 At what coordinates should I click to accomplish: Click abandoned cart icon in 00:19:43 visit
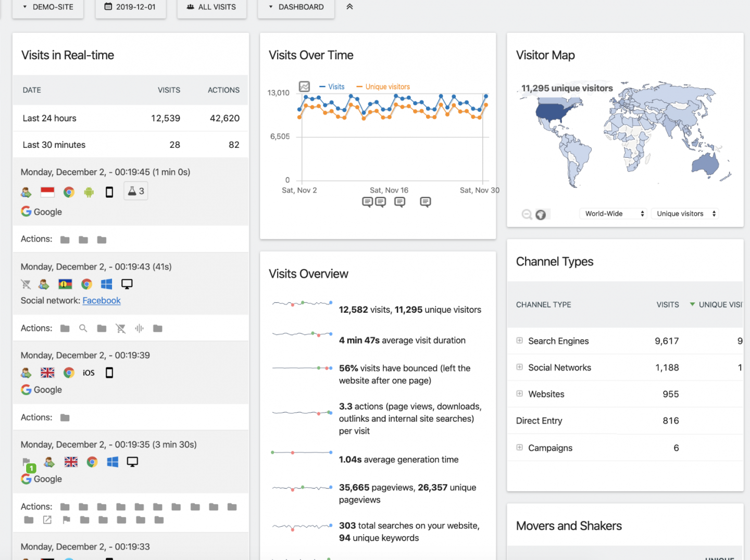(x=26, y=284)
